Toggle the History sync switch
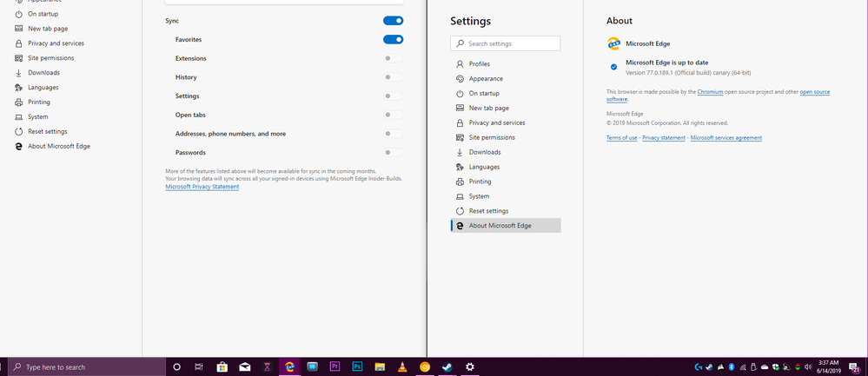This screenshot has width=868, height=376. pyautogui.click(x=393, y=77)
